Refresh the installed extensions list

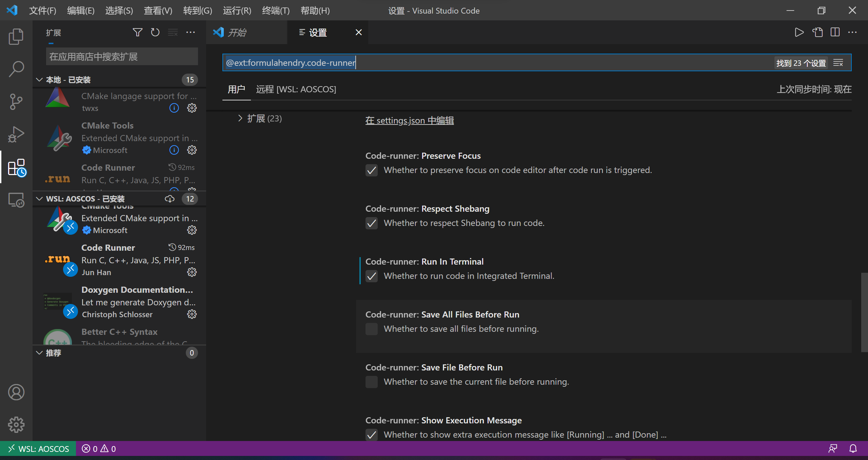(155, 32)
